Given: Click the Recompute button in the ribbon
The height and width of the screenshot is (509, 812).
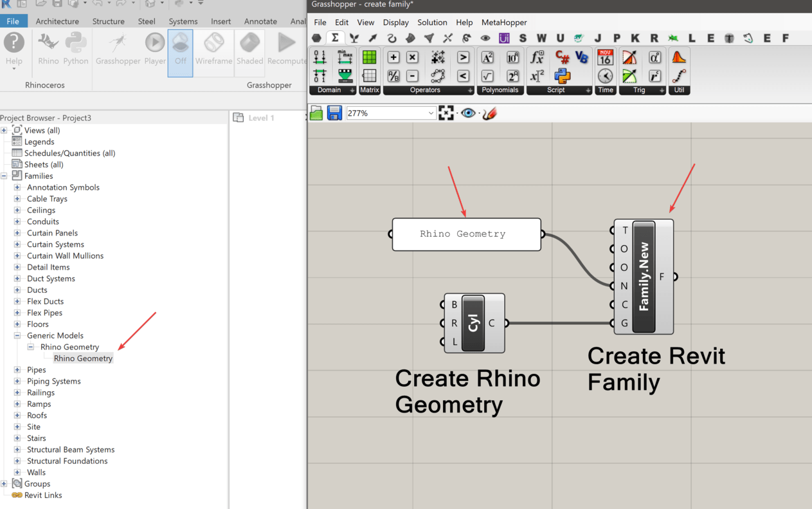Looking at the screenshot, I should pyautogui.click(x=286, y=49).
